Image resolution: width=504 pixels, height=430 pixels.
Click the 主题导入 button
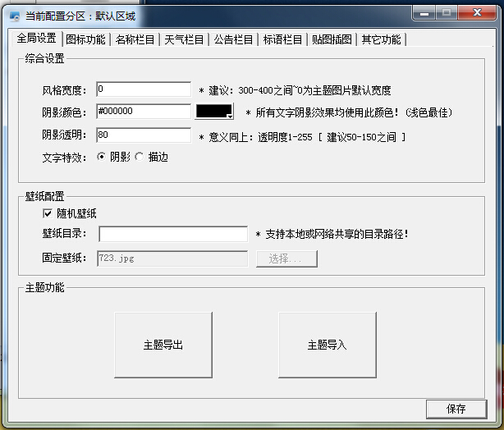click(x=328, y=345)
